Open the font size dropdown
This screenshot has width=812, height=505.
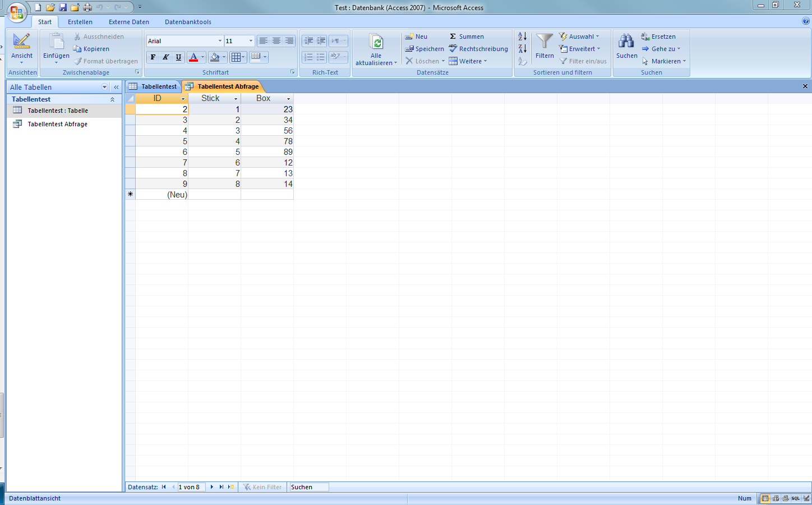click(x=251, y=41)
